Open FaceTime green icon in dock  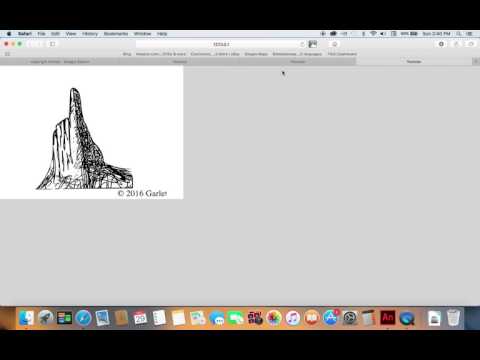click(236, 318)
